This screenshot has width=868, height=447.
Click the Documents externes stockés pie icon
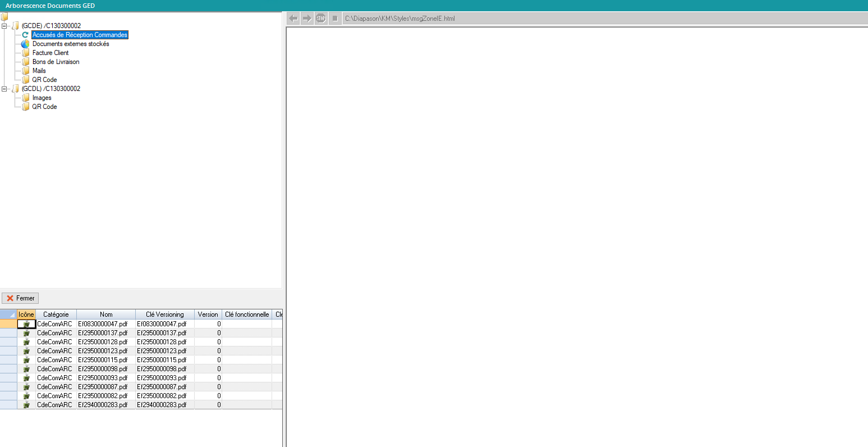[x=25, y=44]
